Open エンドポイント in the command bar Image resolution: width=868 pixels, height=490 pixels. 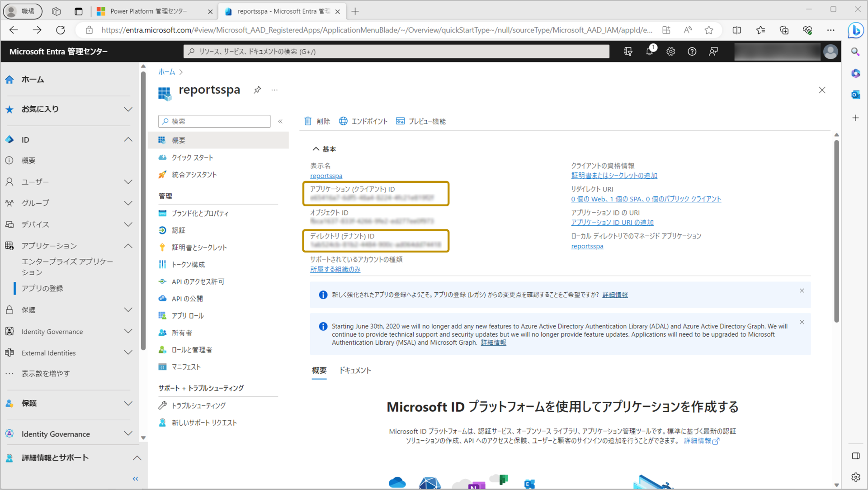tap(363, 121)
